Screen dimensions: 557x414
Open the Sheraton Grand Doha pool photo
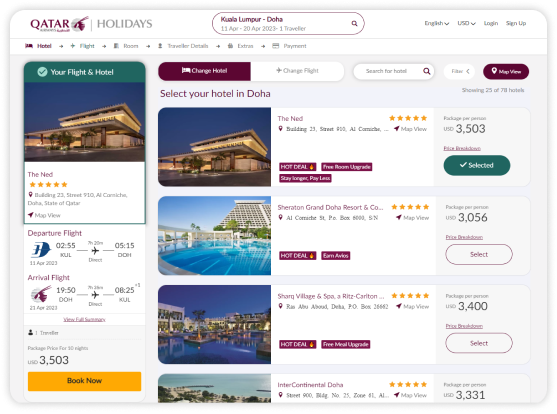(x=215, y=236)
